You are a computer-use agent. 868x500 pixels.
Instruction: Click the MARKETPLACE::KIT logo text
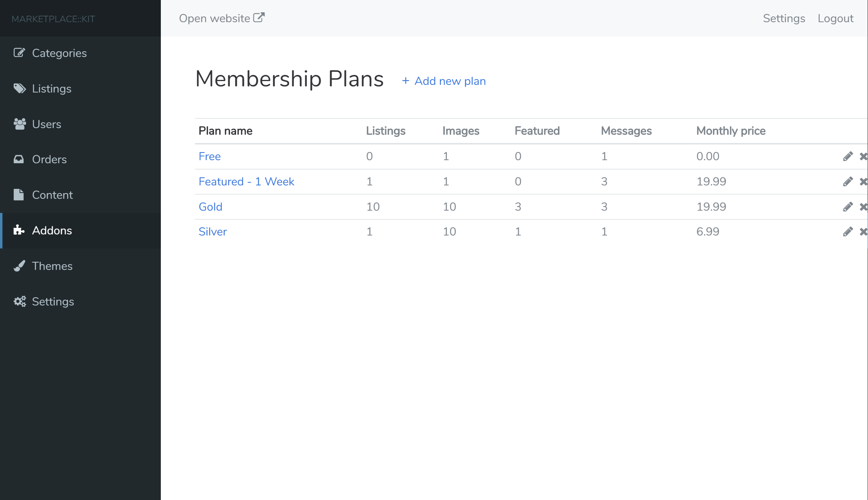click(x=53, y=19)
